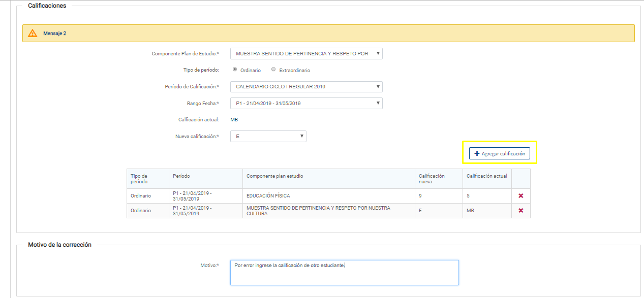Viewport: 644px width, 298px height.
Task: Click the Agregar calificación button
Action: (499, 153)
